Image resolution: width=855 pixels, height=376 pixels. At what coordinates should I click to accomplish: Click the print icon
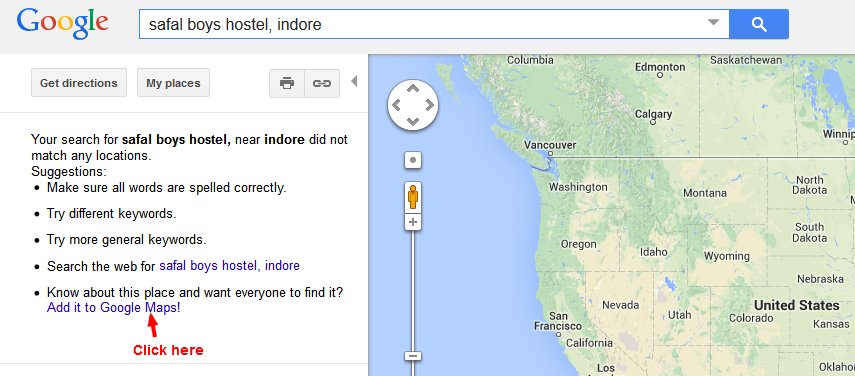(287, 83)
